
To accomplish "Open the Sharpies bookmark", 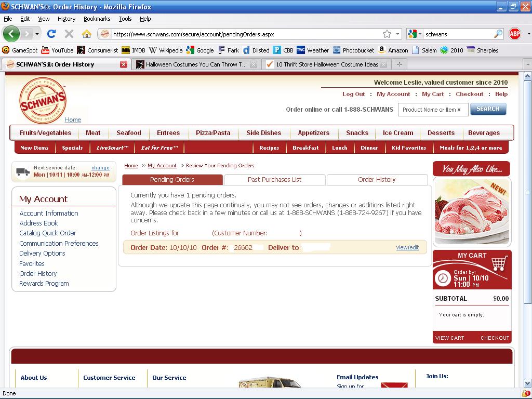I will tap(483, 50).
